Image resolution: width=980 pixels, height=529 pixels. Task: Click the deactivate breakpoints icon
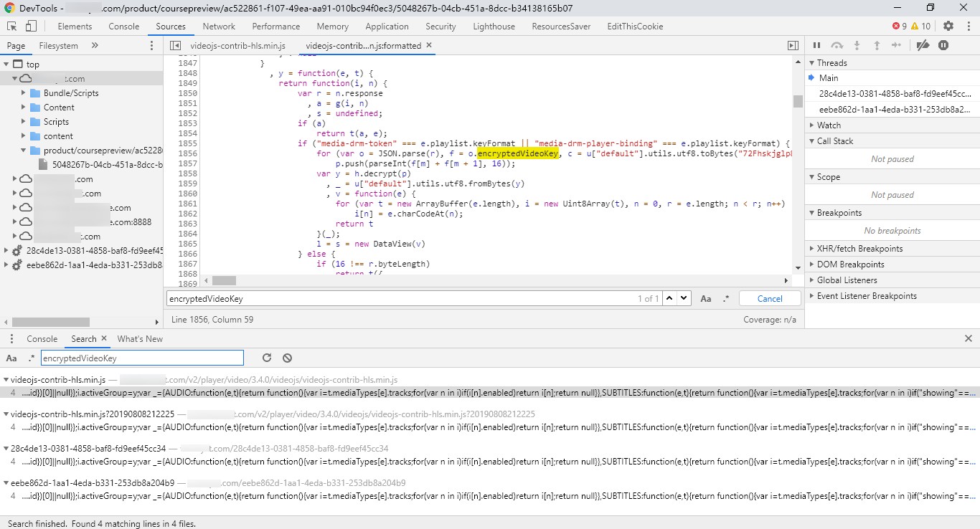click(x=923, y=45)
